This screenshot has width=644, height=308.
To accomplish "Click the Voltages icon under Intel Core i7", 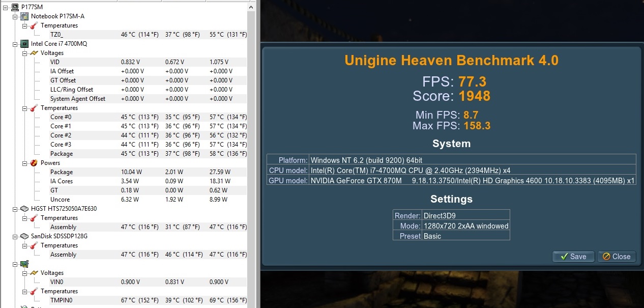I will pos(34,53).
